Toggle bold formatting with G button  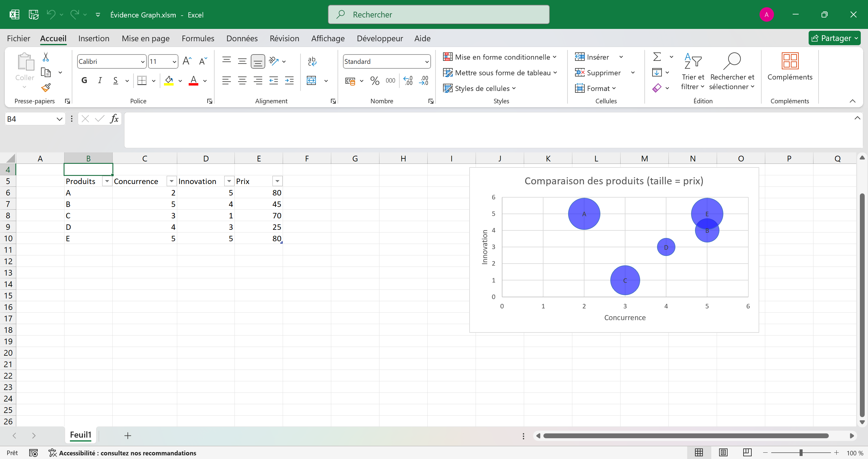84,80
